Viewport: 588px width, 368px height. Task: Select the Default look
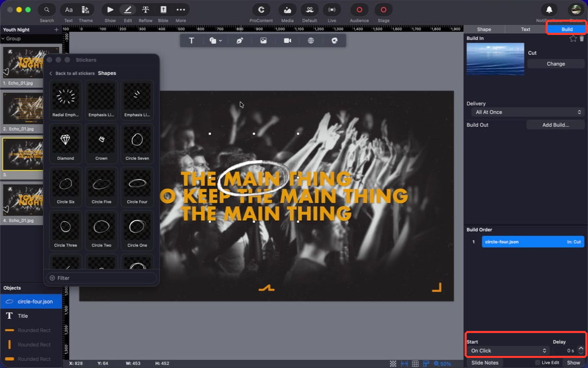[x=309, y=10]
